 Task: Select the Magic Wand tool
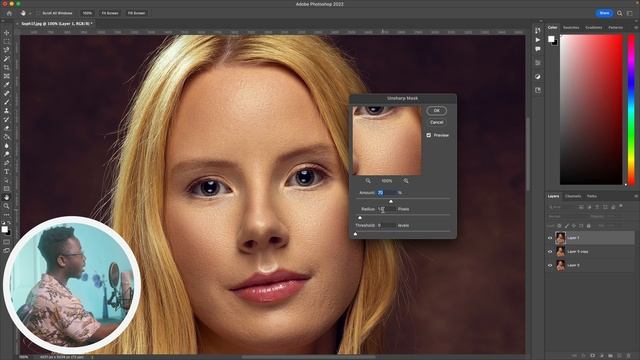[7, 59]
